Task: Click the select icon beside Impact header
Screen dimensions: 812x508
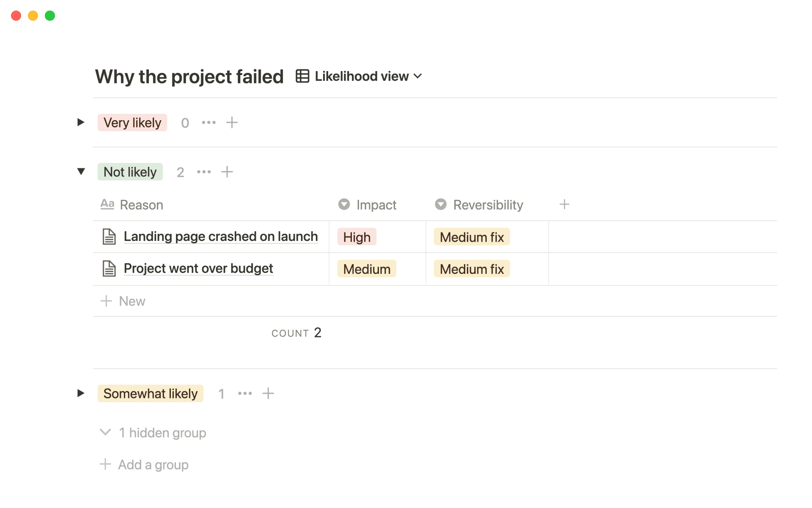Action: point(343,204)
